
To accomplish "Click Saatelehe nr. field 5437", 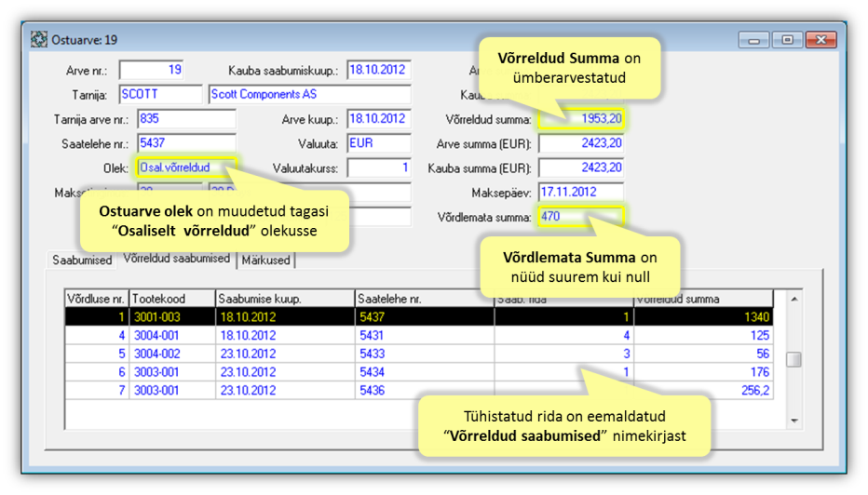I will pos(186,143).
